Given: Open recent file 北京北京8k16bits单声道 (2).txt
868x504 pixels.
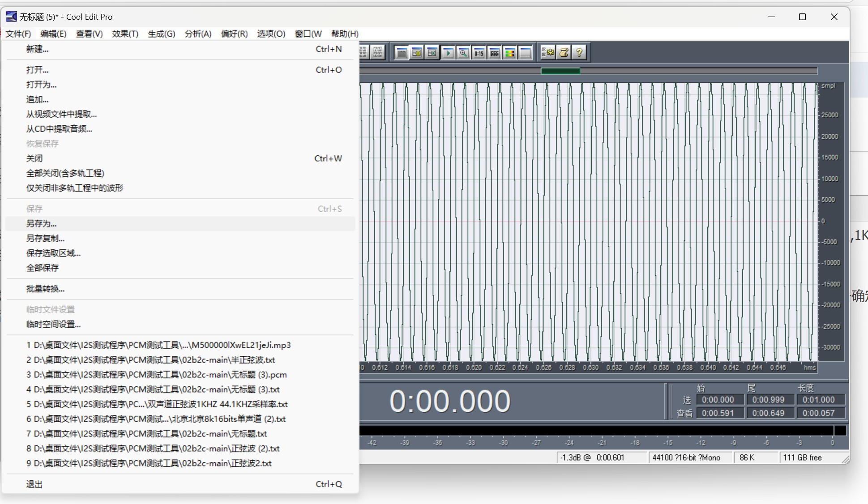Looking at the screenshot, I should click(x=180, y=419).
